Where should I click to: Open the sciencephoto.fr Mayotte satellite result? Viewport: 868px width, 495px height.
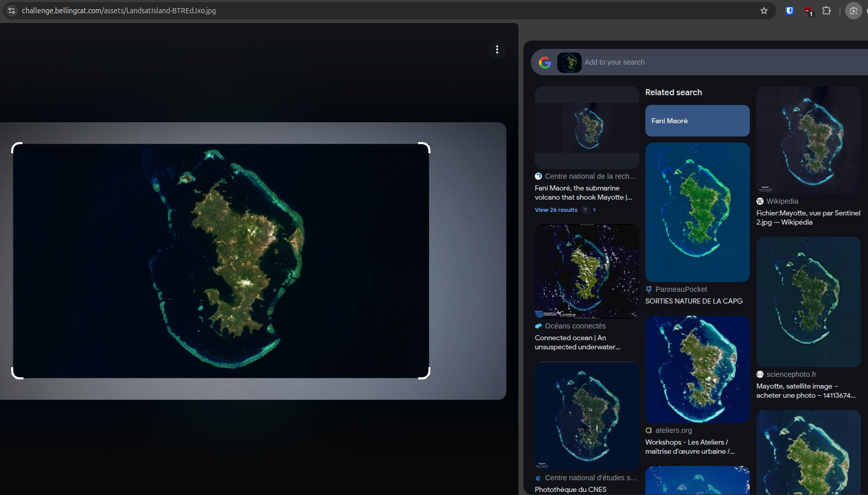(x=808, y=391)
